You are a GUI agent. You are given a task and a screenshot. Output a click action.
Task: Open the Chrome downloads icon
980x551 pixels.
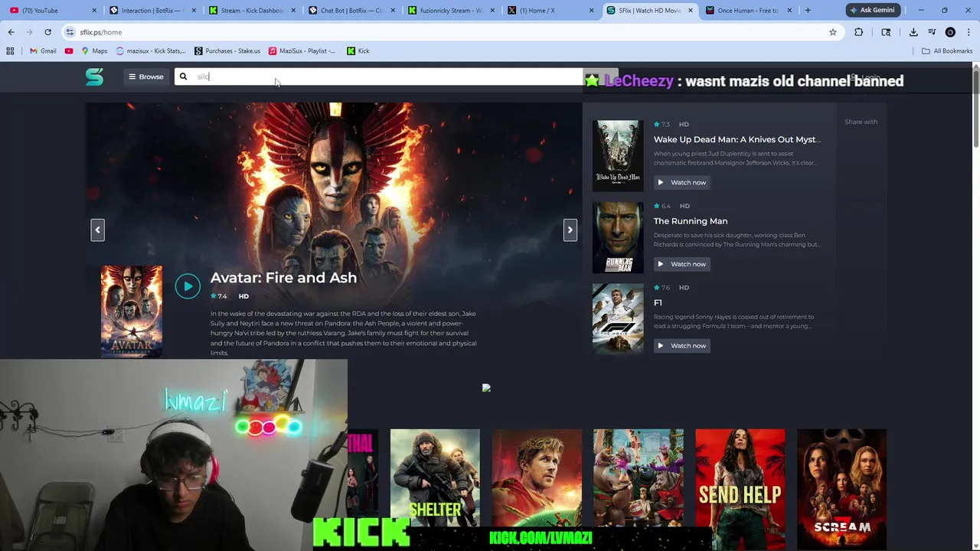[x=913, y=32]
